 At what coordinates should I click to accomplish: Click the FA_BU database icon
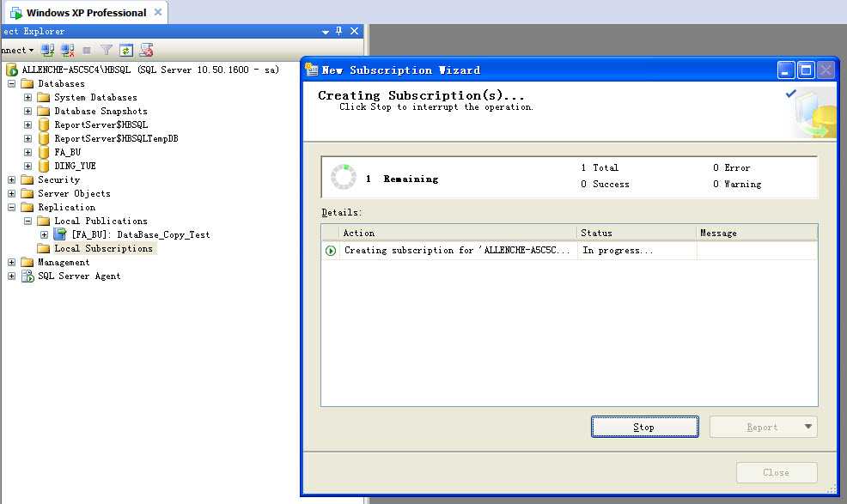(x=44, y=152)
